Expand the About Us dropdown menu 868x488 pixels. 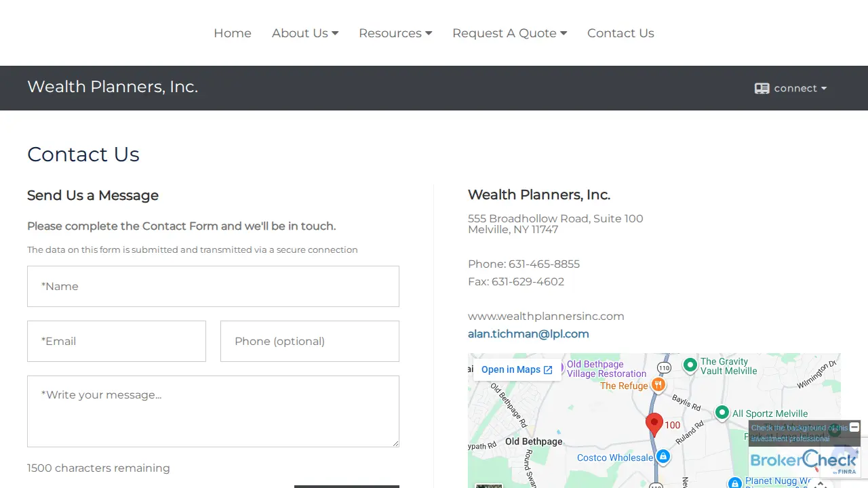(305, 33)
